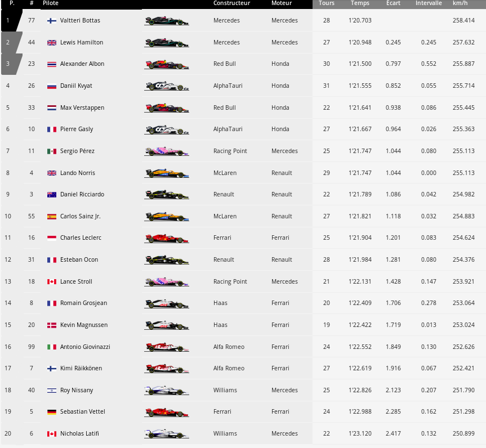Click the Israeli flag beside Roy Nissany

click(x=51, y=391)
